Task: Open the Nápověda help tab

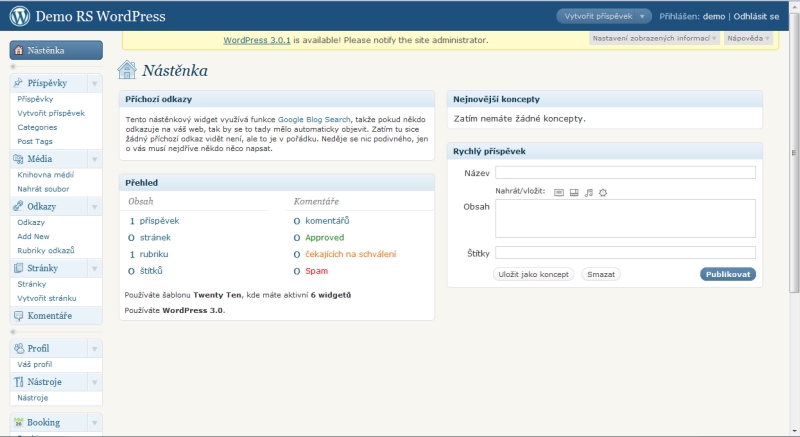Action: (748, 38)
